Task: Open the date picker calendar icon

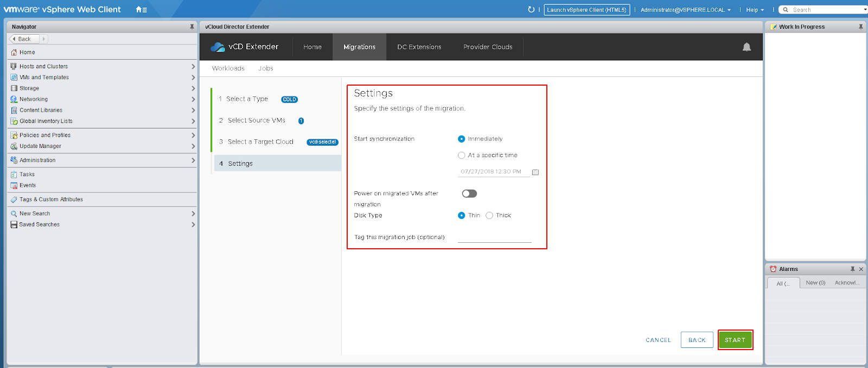Action: (x=535, y=172)
